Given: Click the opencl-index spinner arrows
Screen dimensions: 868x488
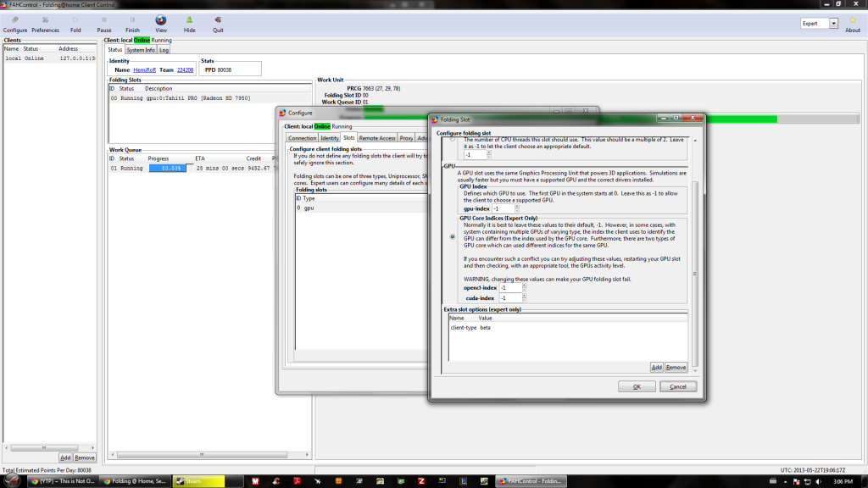Looking at the screenshot, I should pyautogui.click(x=524, y=288).
